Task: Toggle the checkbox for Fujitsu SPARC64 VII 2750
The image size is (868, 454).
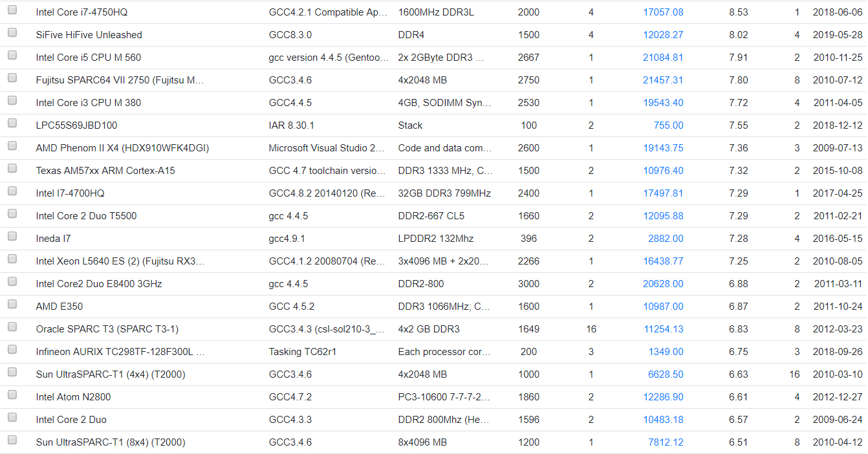Action: pyautogui.click(x=12, y=78)
